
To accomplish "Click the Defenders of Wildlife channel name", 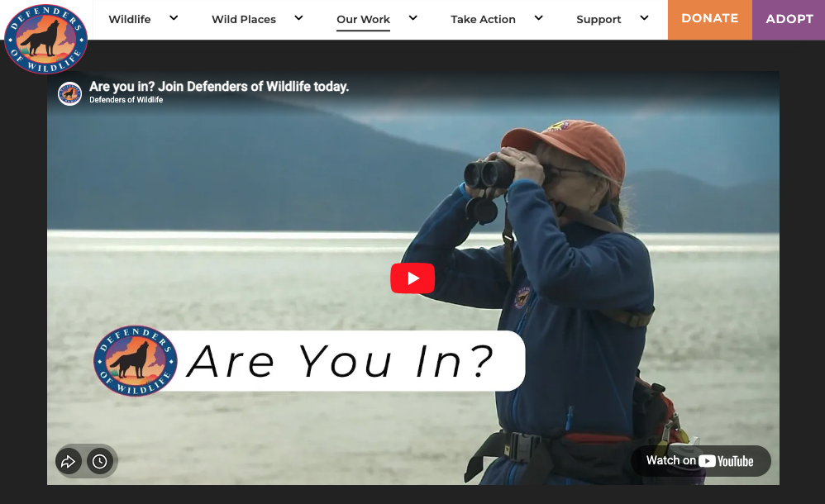I will 126,100.
